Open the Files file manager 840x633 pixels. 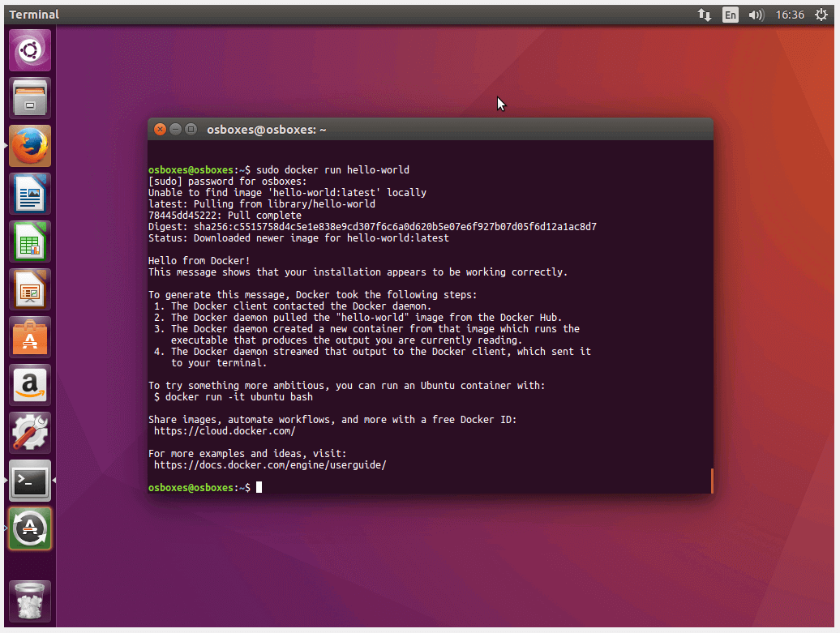point(29,97)
